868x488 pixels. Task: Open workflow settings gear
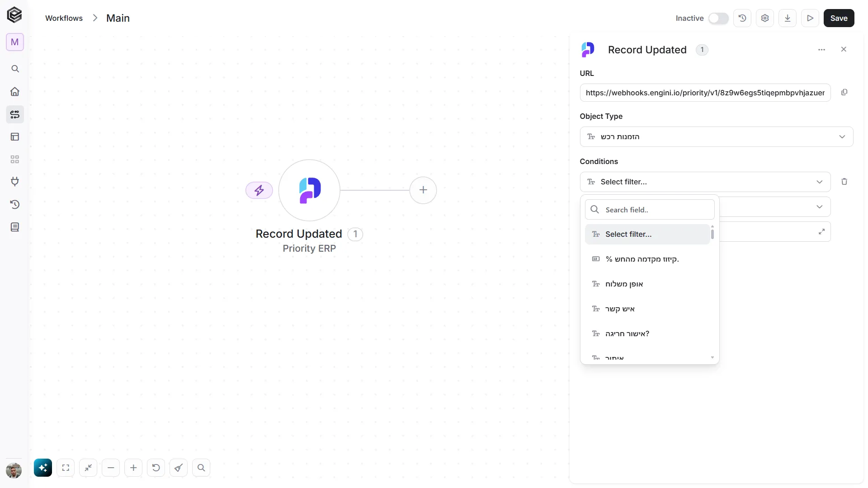click(x=765, y=18)
